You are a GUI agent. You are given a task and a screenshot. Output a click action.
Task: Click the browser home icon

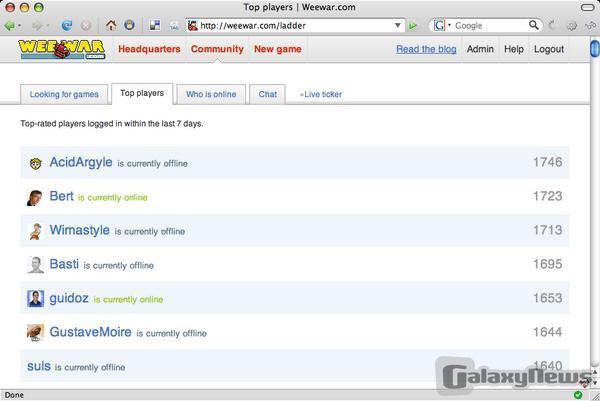(110, 25)
